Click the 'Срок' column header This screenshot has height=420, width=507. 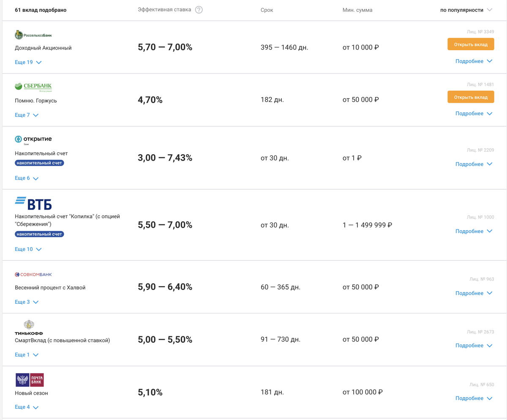click(267, 10)
